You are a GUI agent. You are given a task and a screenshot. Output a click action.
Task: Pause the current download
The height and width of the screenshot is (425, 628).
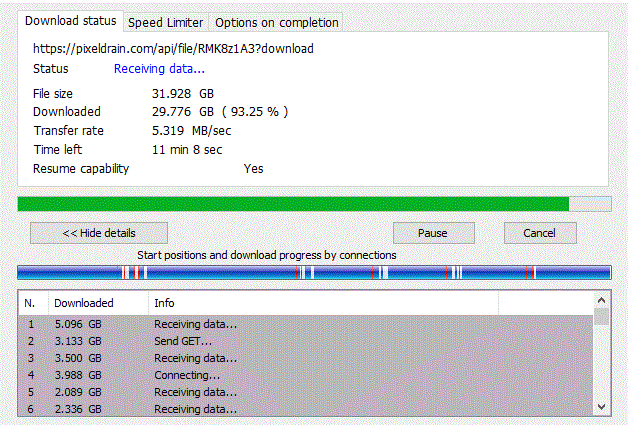pos(432,233)
